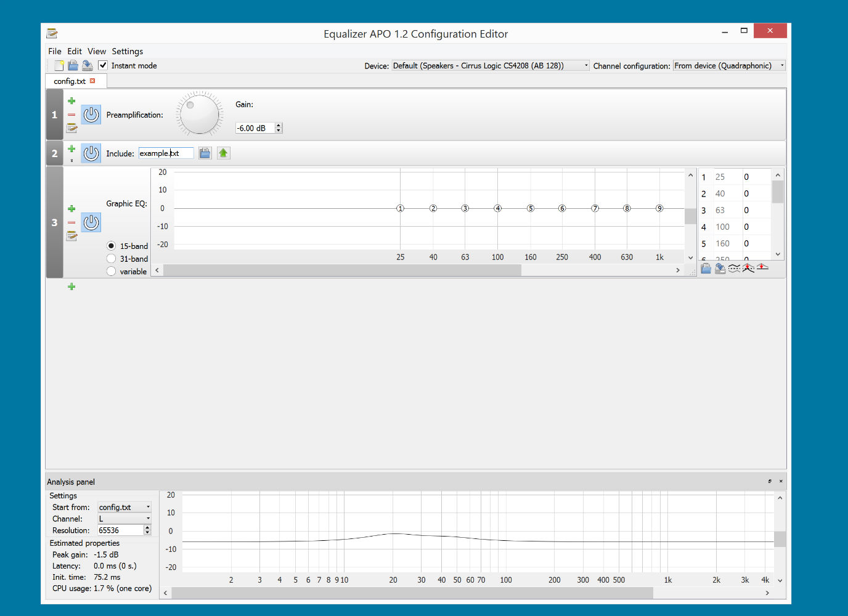
Task: Open the Edit menu
Action: (75, 51)
